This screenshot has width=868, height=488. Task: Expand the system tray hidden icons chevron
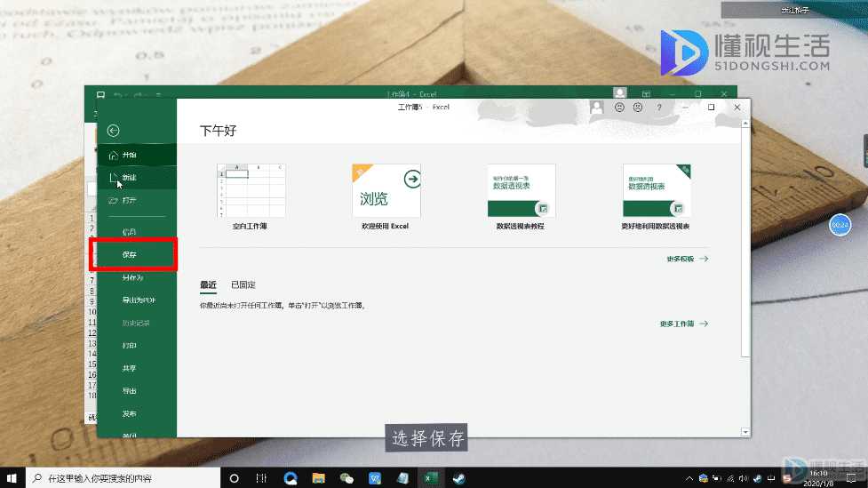coord(689,478)
